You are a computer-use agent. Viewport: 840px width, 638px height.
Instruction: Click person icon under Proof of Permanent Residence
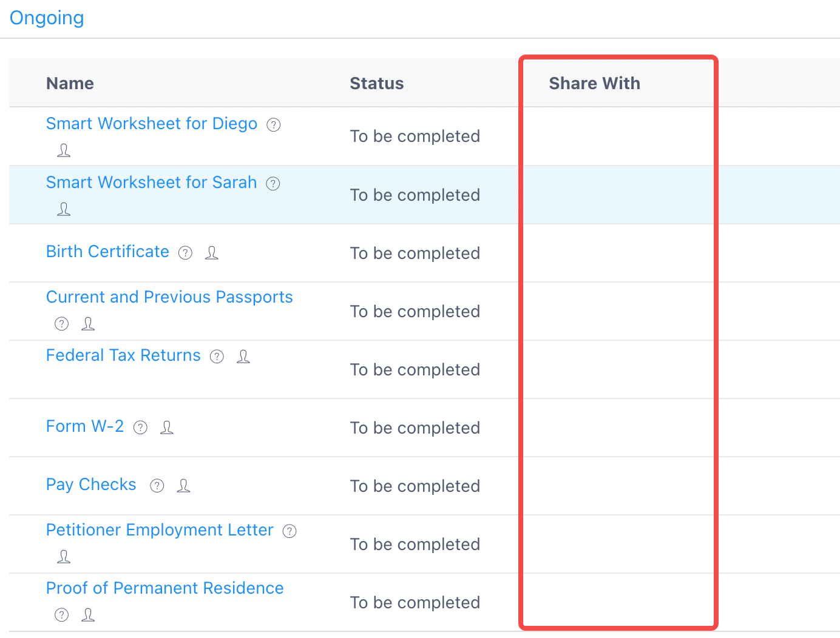coord(88,615)
